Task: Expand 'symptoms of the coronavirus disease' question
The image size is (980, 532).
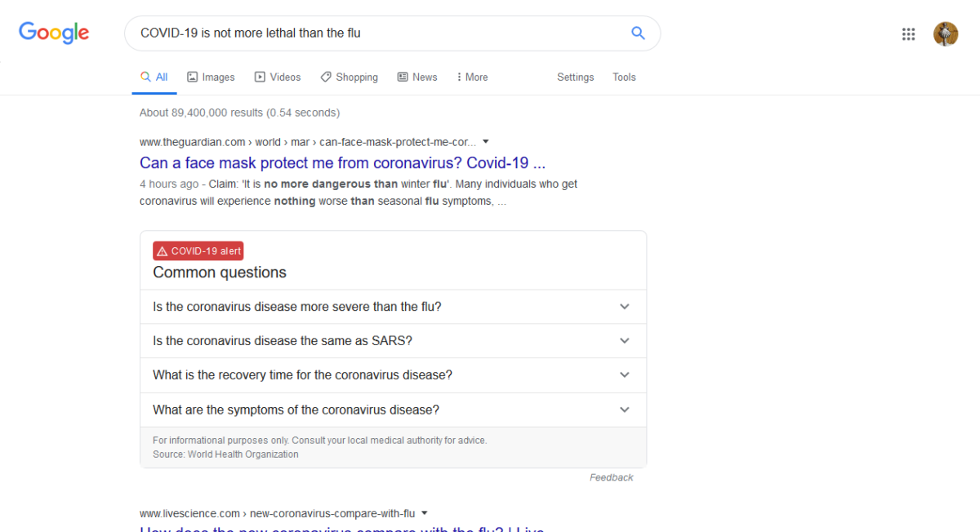Action: click(393, 410)
